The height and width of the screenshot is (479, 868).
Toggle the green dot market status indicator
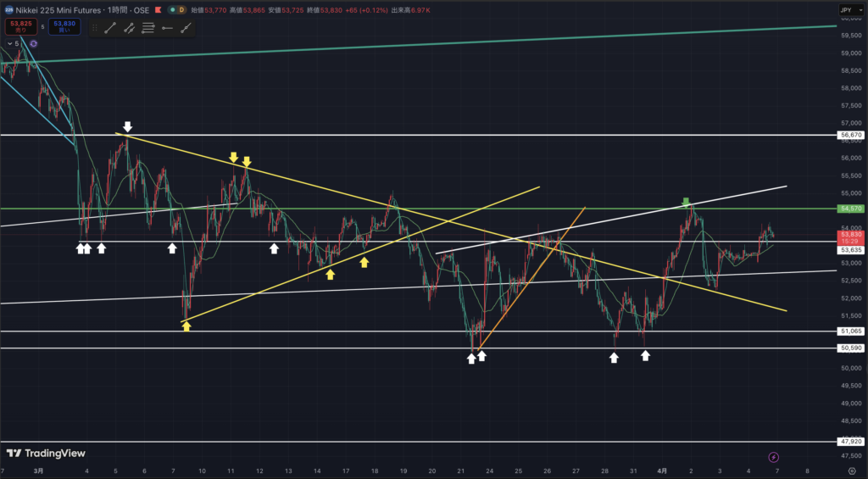(172, 10)
